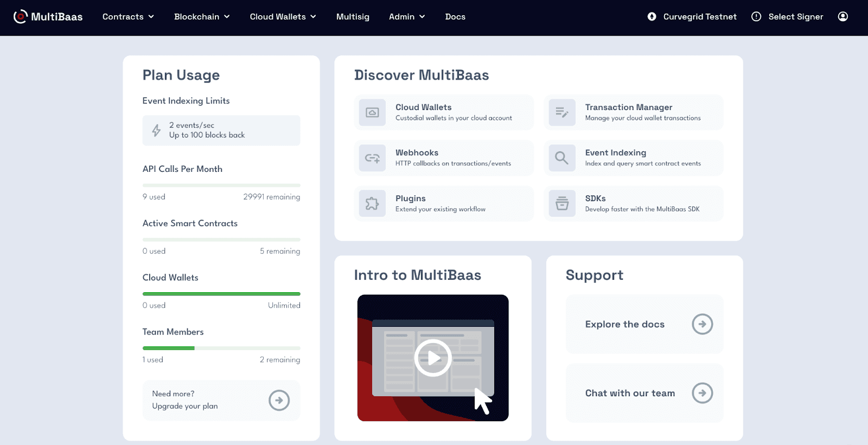Viewport: 868px width, 445px height.
Task: Play the Intro to MultiBaas video
Action: [433, 358]
